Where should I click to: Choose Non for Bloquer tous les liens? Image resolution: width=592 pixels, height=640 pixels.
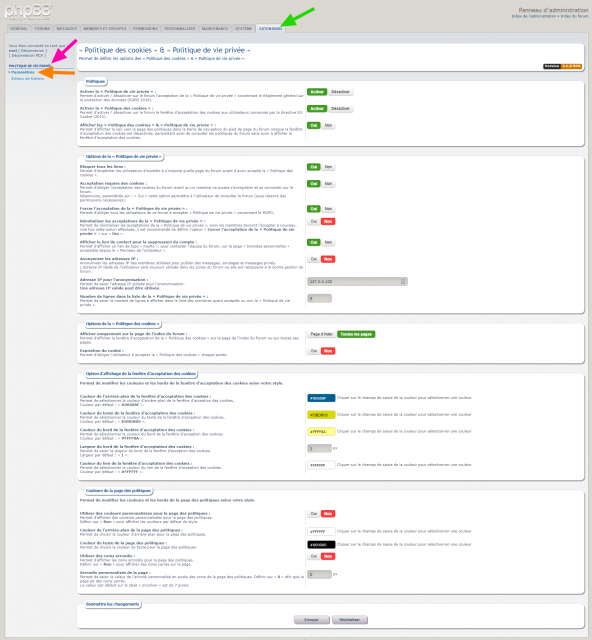328,167
